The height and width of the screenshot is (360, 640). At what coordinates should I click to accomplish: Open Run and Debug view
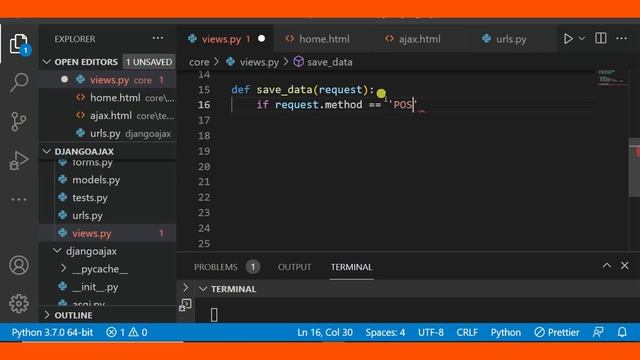point(19,160)
